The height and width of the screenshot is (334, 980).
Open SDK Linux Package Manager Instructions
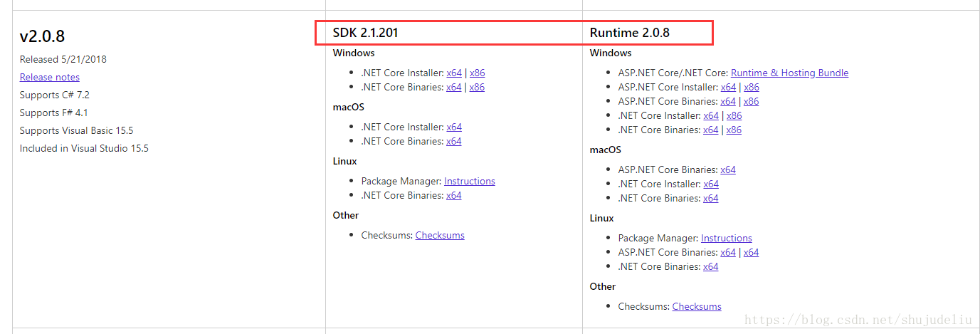[x=470, y=181]
